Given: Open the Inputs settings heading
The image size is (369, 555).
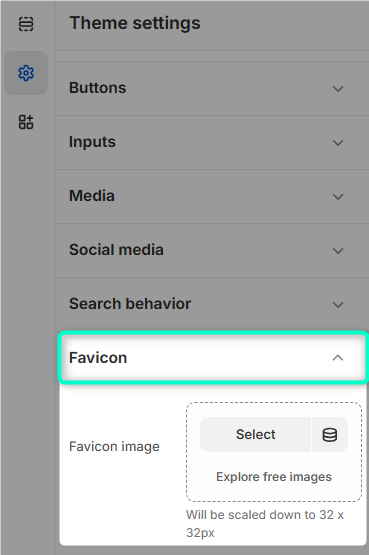Looking at the screenshot, I should pyautogui.click(x=92, y=142).
